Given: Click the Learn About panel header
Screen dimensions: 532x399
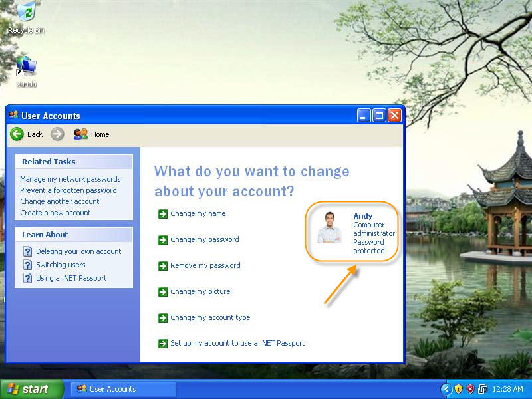Looking at the screenshot, I should (74, 235).
